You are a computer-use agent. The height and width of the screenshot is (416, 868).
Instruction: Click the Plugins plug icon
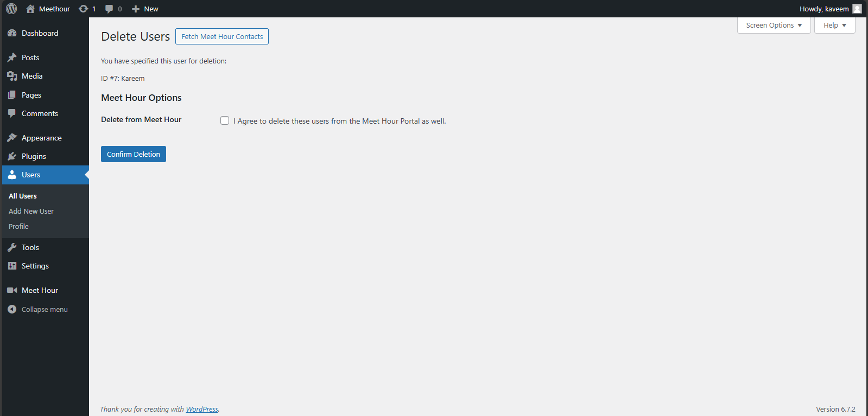click(12, 156)
